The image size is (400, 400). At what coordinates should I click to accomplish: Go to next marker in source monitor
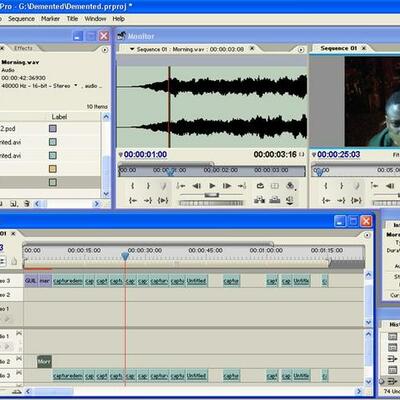[x=242, y=186]
